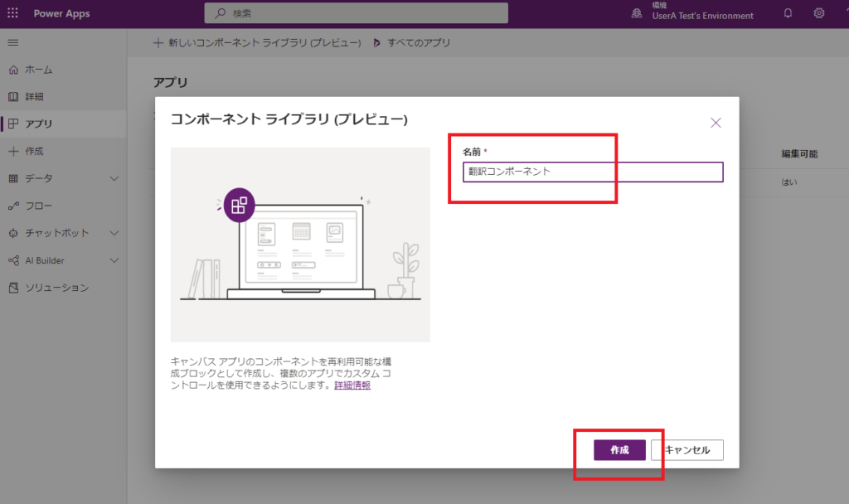Click the キャンセル button
The width and height of the screenshot is (849, 504).
[687, 450]
